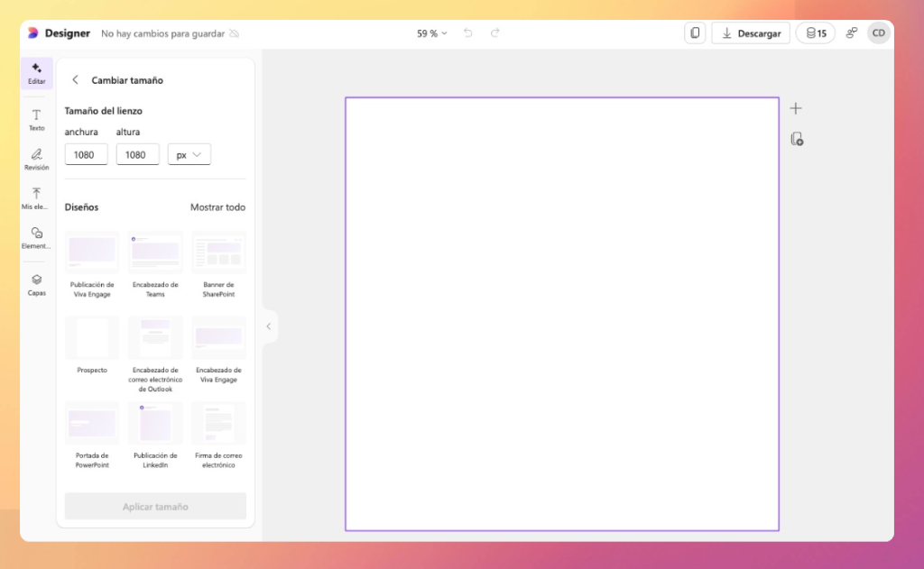
Task: Open the Texto tool in sidebar
Action: [37, 119]
